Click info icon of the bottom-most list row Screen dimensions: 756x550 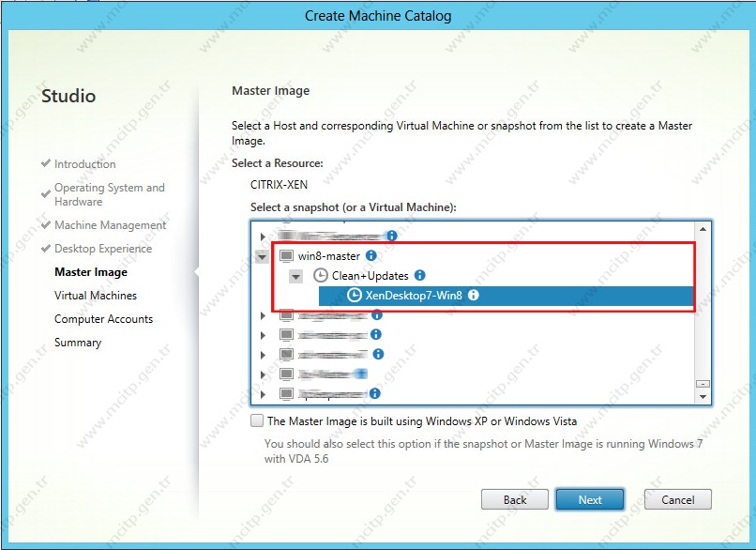coord(375,393)
